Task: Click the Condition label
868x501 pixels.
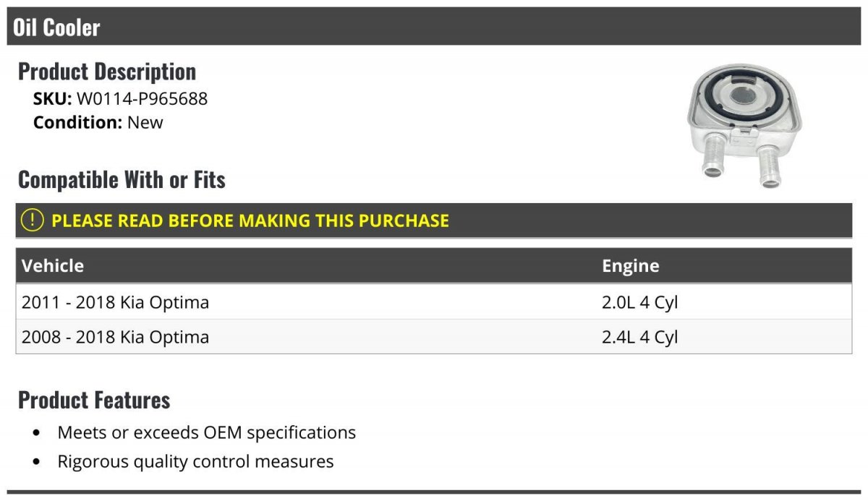Action: pos(77,122)
